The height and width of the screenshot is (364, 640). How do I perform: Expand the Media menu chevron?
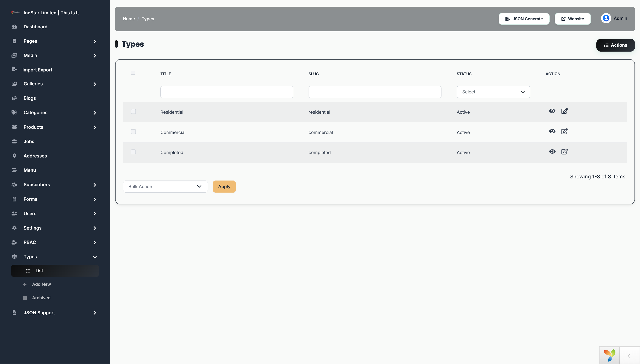click(x=95, y=56)
